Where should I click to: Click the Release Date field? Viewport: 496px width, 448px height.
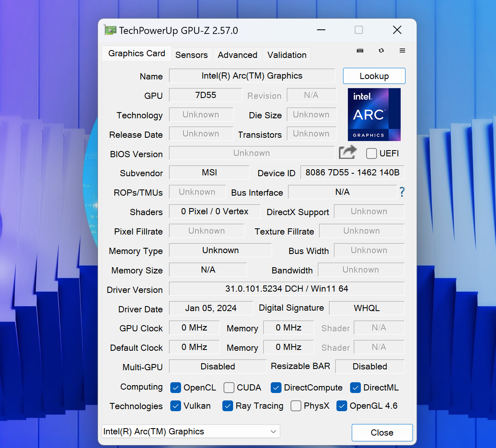[201, 134]
